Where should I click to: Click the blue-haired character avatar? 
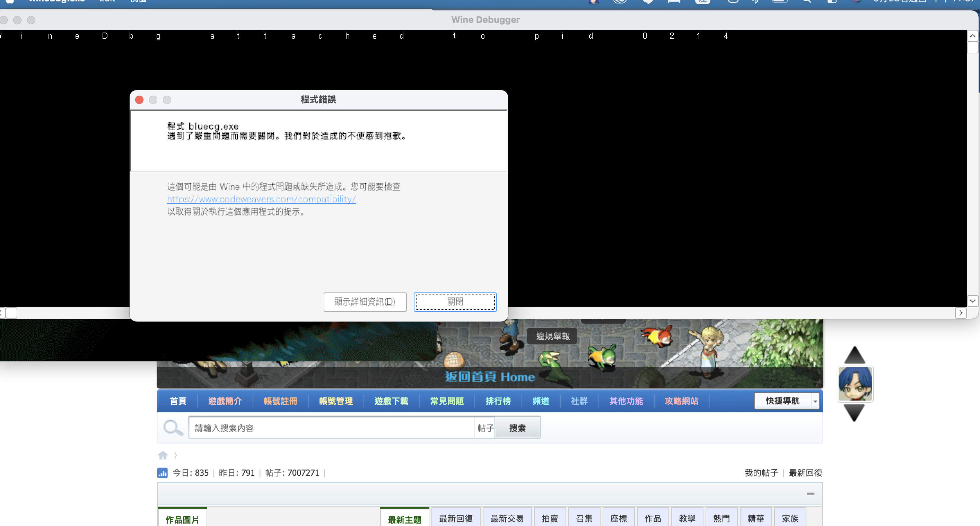[x=855, y=384]
